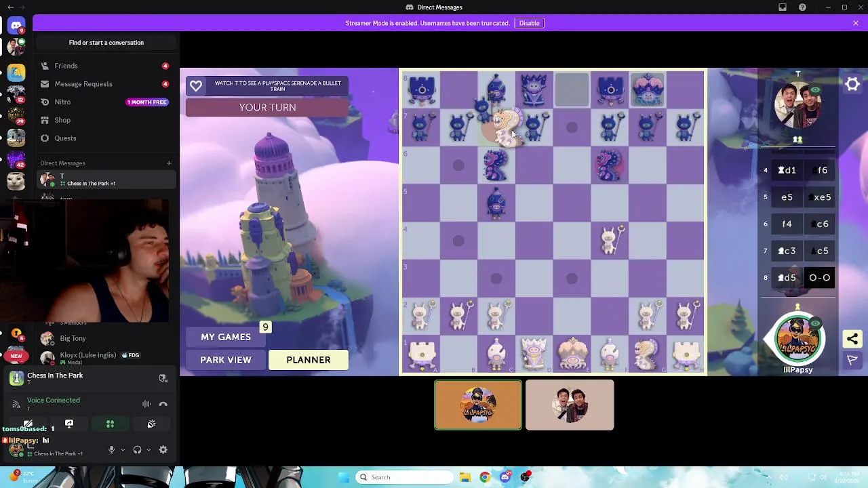Dismiss the streamer mode banner
Viewport: 868px width, 488px height.
[x=856, y=23]
